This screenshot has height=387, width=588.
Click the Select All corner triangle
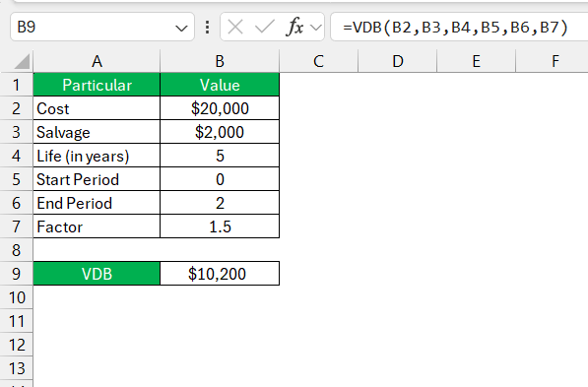[22, 61]
